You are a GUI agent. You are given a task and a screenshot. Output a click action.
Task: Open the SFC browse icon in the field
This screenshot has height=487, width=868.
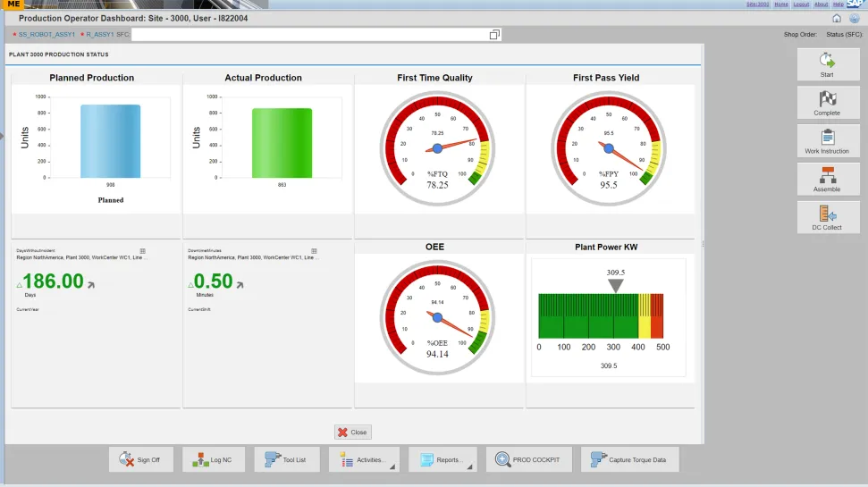point(494,35)
